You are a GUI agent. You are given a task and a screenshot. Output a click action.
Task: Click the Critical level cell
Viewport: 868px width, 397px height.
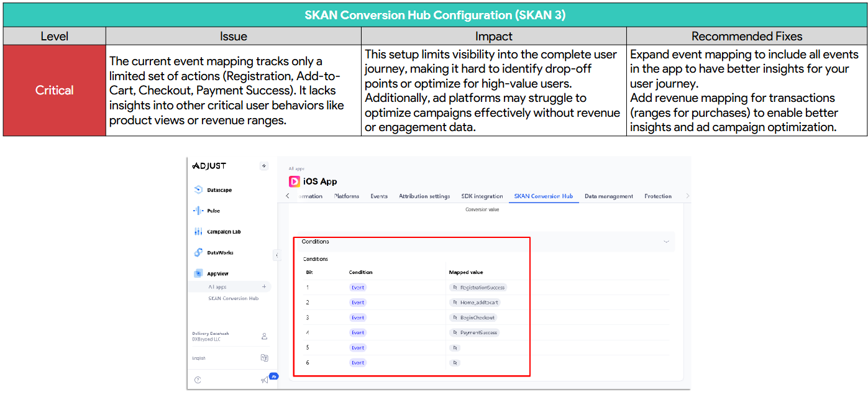[x=55, y=90]
